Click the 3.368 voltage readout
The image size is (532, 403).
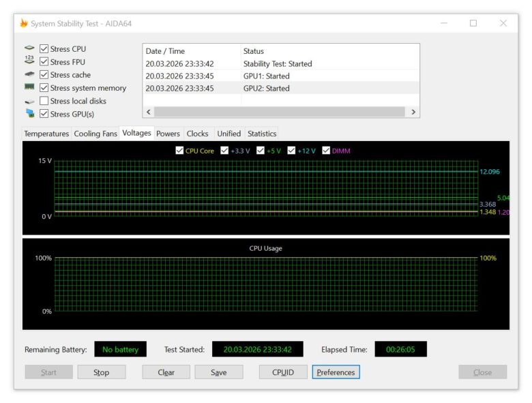[488, 204]
